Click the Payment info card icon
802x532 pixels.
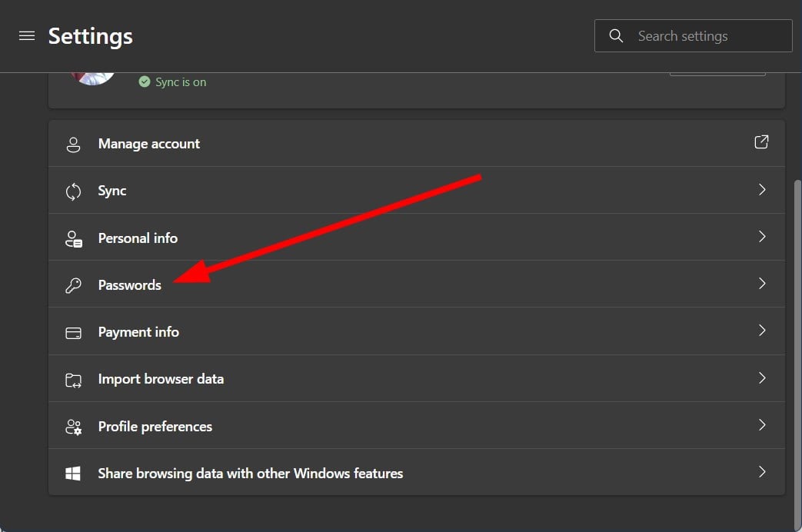74,333
